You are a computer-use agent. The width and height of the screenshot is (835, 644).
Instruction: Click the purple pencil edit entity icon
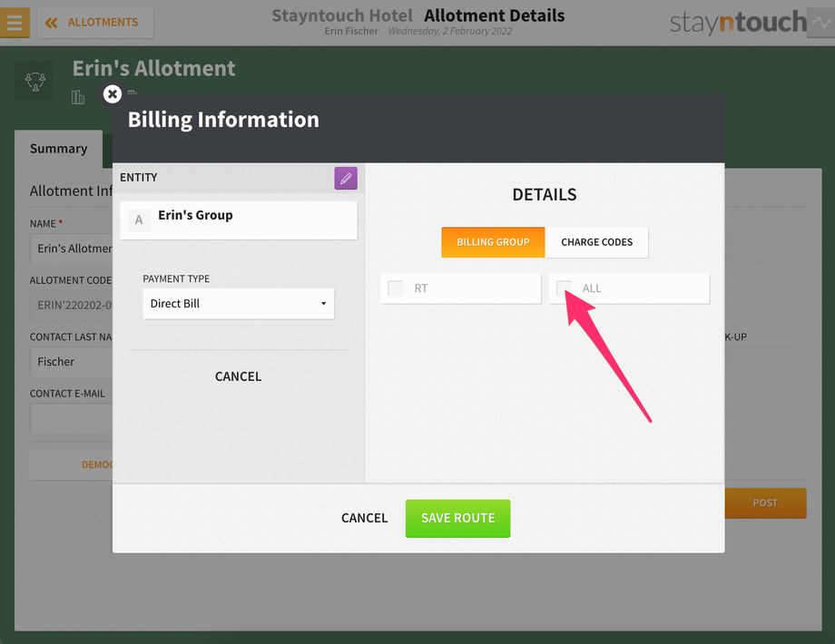[x=346, y=179]
